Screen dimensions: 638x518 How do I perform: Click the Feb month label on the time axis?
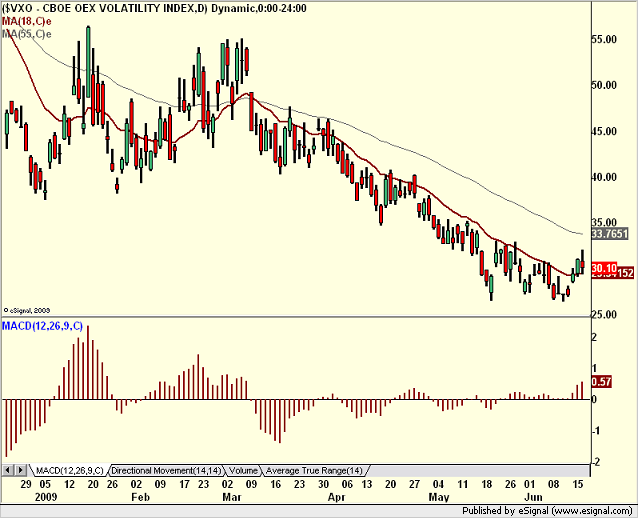click(141, 497)
